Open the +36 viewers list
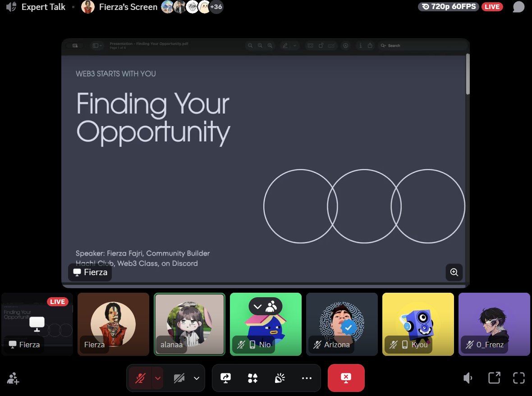 216,7
